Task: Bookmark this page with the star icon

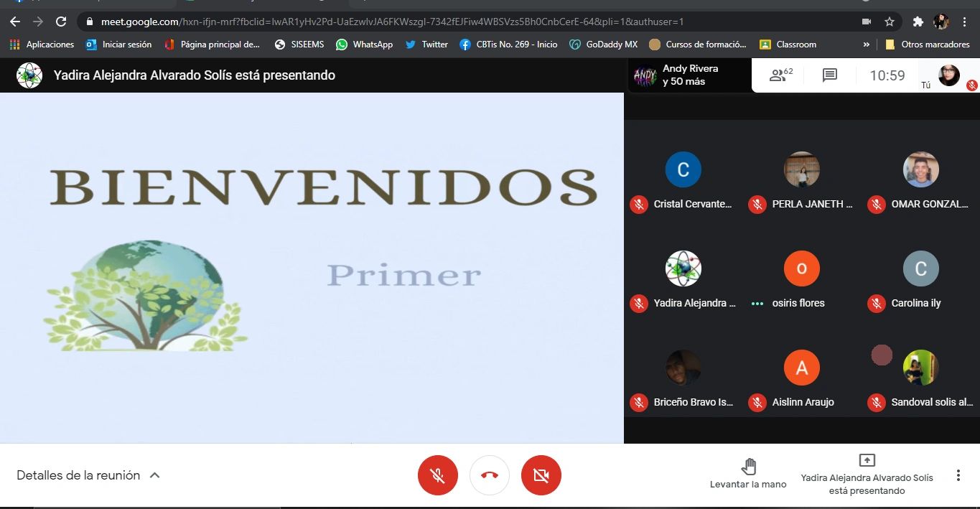Action: pos(890,22)
